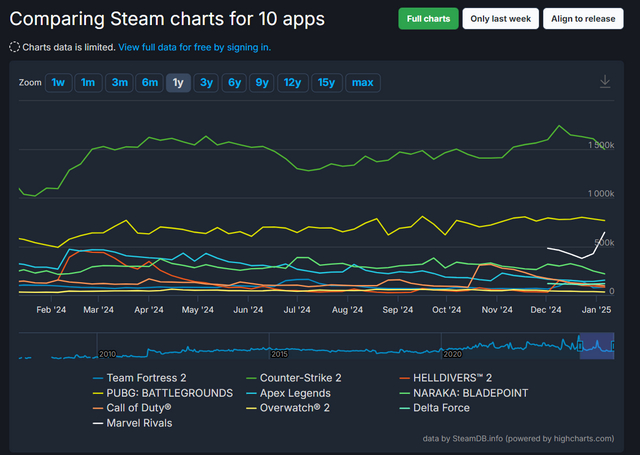Set zoom to 12y
Image resolution: width=640 pixels, height=455 pixels.
click(293, 83)
